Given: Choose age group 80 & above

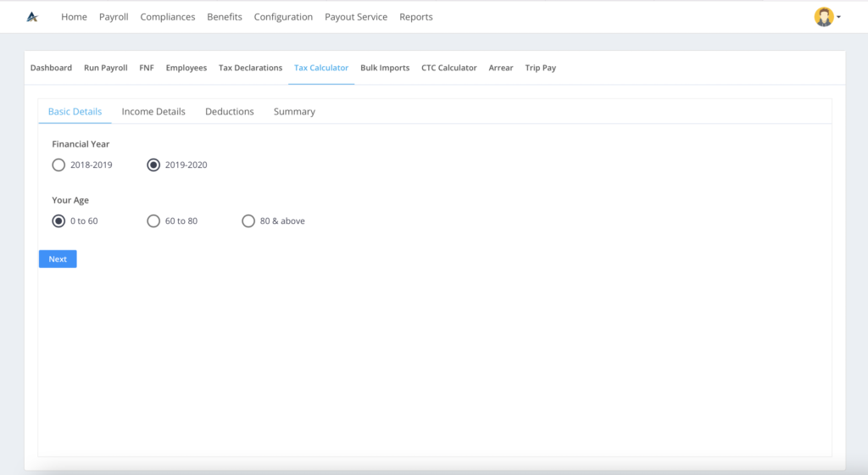Looking at the screenshot, I should click(x=248, y=221).
